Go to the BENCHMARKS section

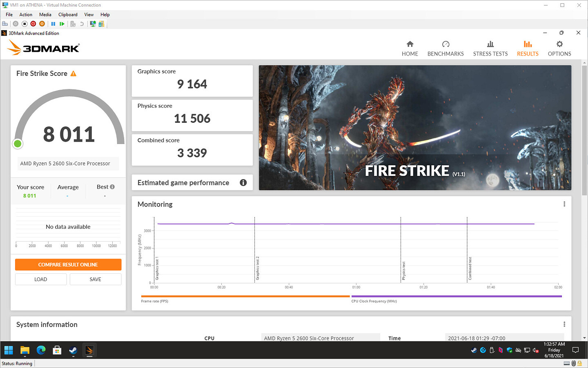[x=445, y=49]
